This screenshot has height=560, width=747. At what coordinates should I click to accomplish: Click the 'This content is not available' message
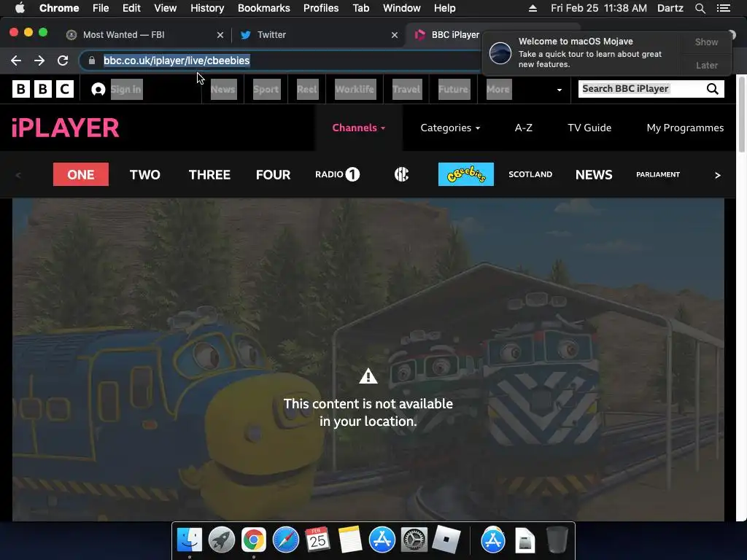368,413
